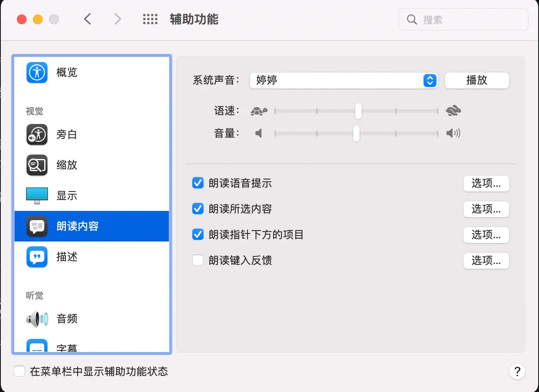This screenshot has width=539, height=392.
Task: Check 在菜单栏中显示辅助功能状态
Action: point(19,371)
